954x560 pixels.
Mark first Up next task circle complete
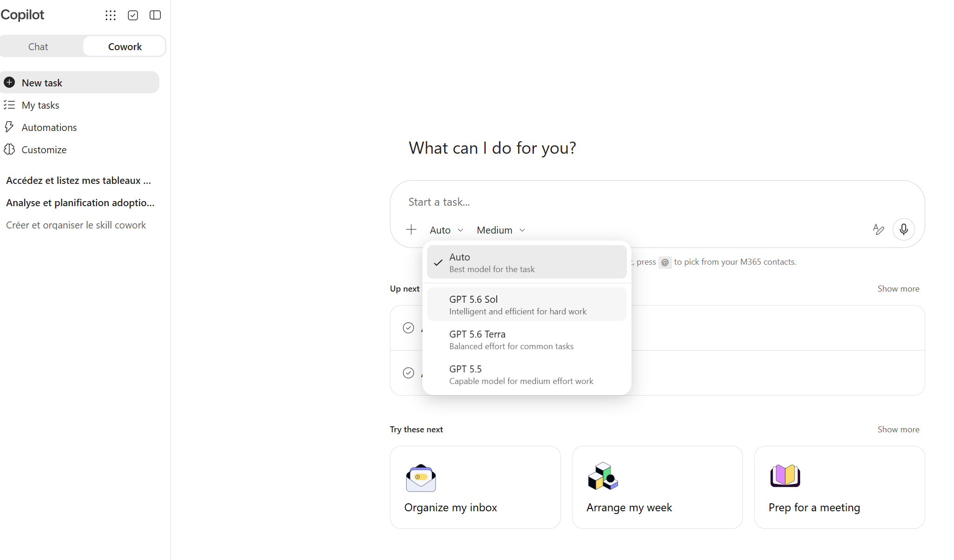pyautogui.click(x=408, y=328)
